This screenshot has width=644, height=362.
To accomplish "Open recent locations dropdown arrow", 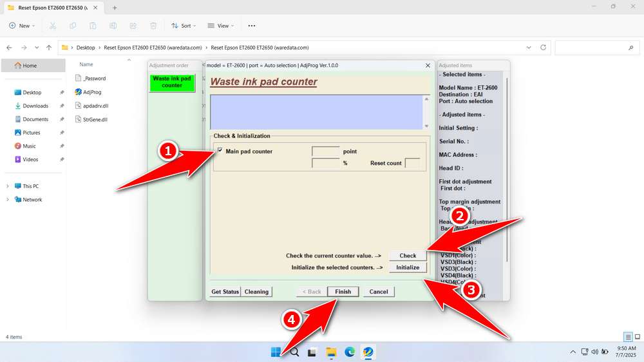I will [37, 48].
